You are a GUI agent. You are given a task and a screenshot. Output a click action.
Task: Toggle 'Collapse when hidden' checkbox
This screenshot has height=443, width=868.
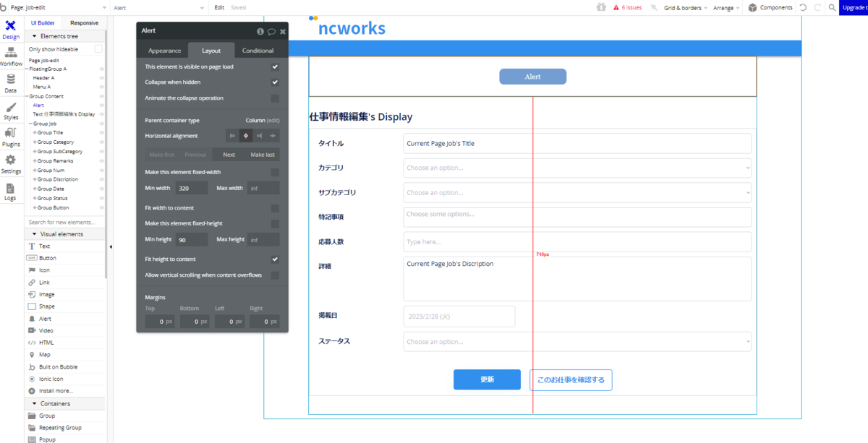275,82
